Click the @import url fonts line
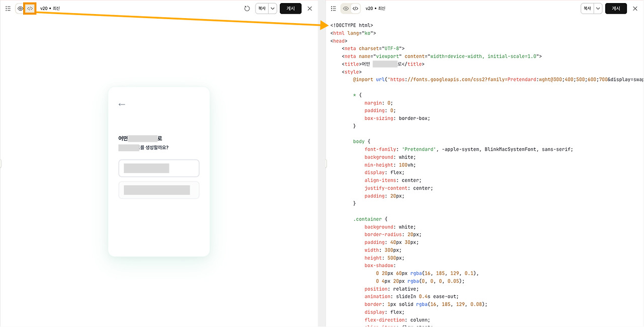This screenshot has width=644, height=327. click(498, 80)
